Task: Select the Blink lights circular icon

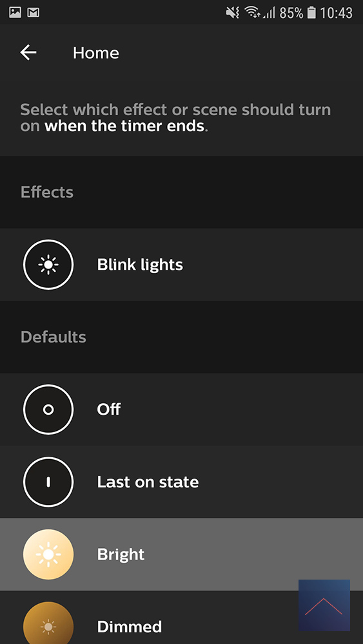Action: pos(48,265)
